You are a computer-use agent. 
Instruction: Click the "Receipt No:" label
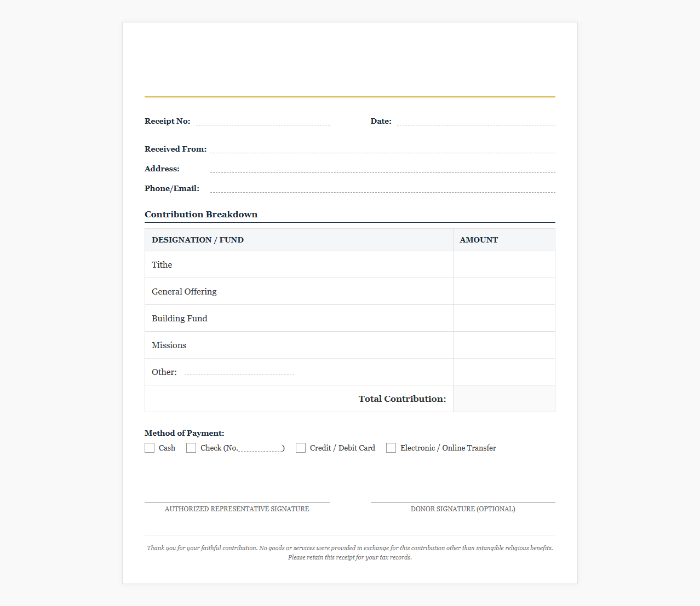[168, 121]
